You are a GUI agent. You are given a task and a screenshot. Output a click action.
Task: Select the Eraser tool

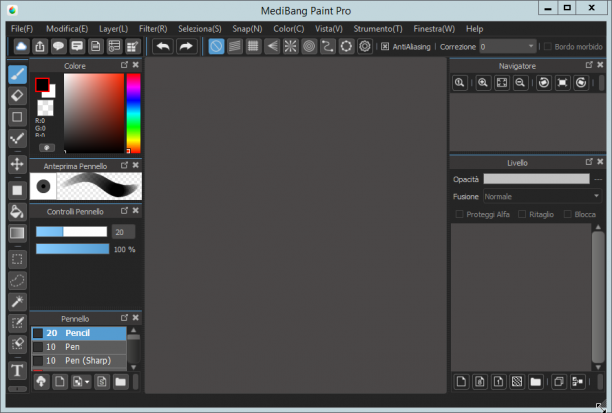tap(17, 96)
